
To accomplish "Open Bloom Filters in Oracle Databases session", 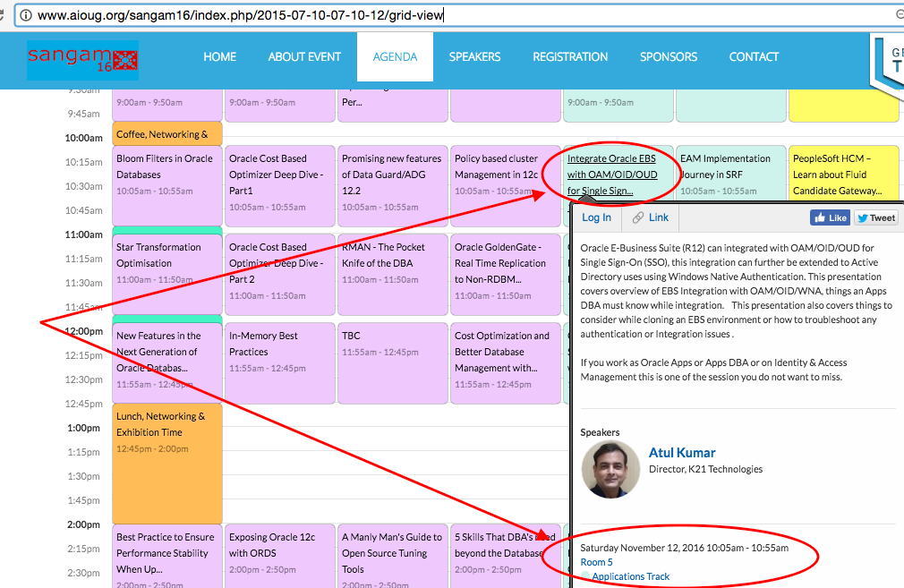I will tap(167, 185).
